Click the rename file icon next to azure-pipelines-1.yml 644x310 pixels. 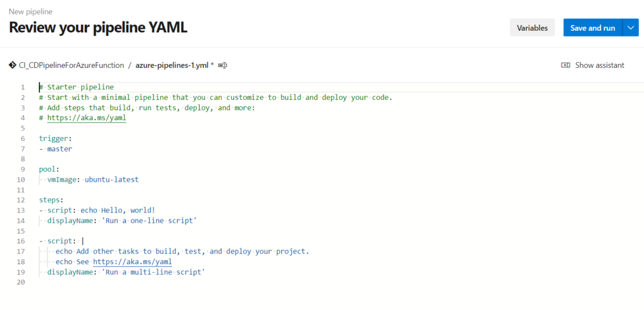223,65
